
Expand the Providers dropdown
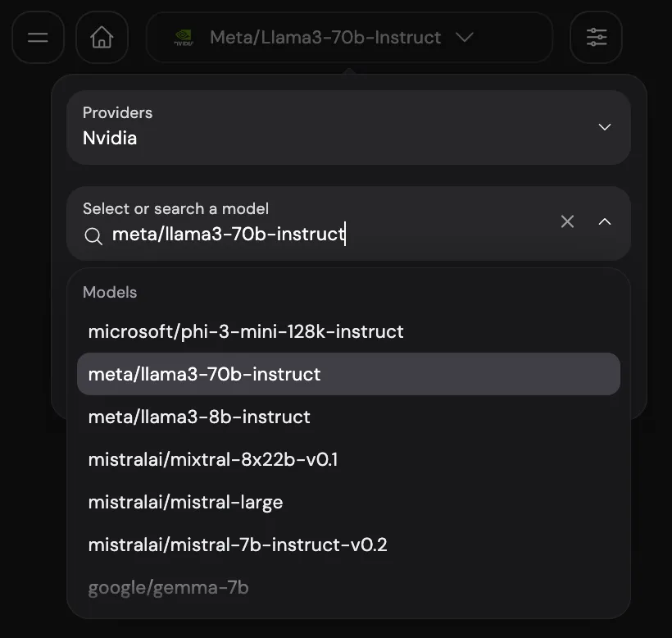pos(605,127)
